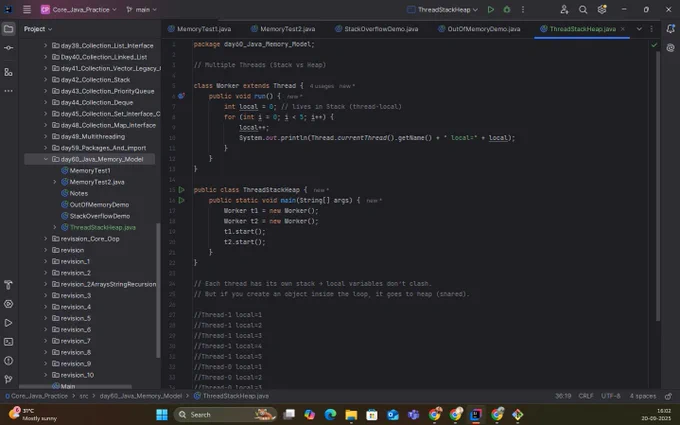Show more tool windows ellipsis
Viewport: 680px width, 425px height.
pos(8,91)
